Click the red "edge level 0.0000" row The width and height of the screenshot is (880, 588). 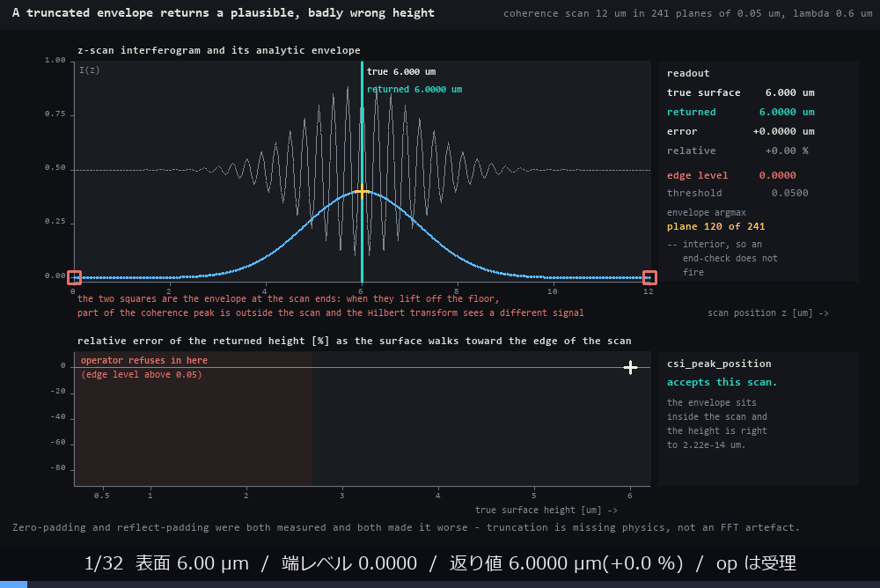coord(731,175)
